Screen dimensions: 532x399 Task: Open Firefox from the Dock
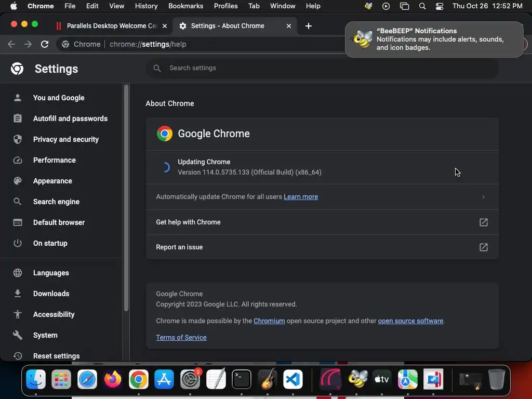113,379
